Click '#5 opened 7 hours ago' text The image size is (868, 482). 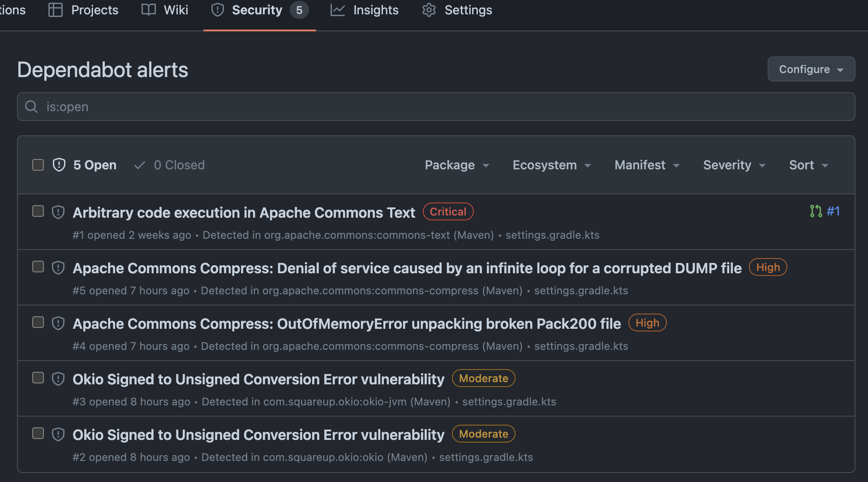[131, 291]
